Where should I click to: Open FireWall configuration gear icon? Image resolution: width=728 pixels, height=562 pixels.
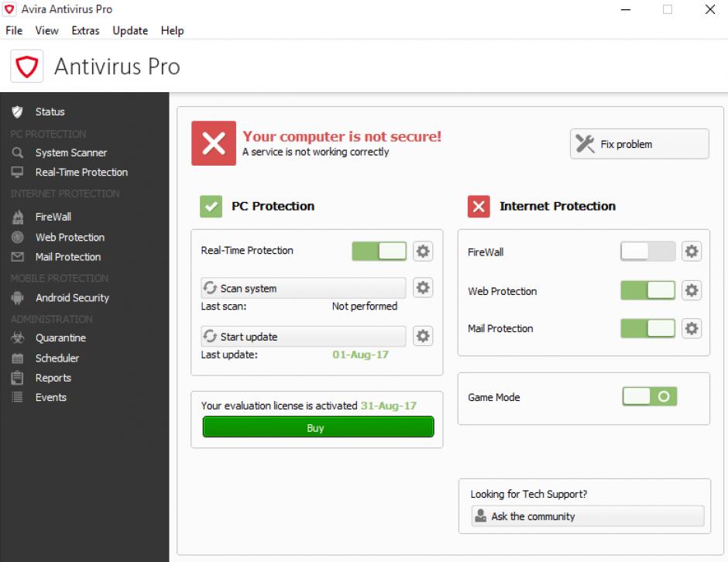[x=692, y=252]
